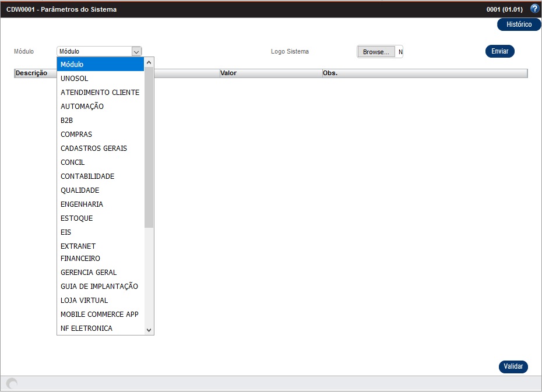Choose FINANCEIRO in the module dropdown
The width and height of the screenshot is (542, 392).
(80, 259)
